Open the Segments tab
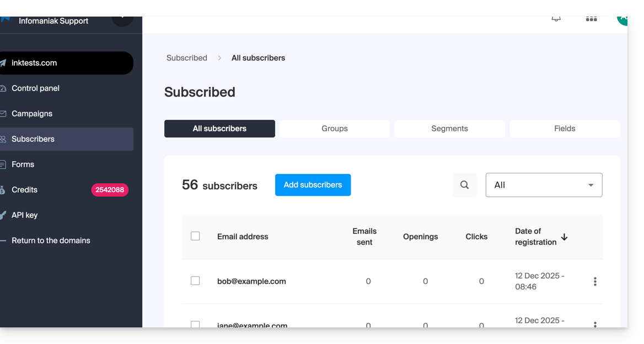Viewport: 644px width, 344px height. pos(449,129)
